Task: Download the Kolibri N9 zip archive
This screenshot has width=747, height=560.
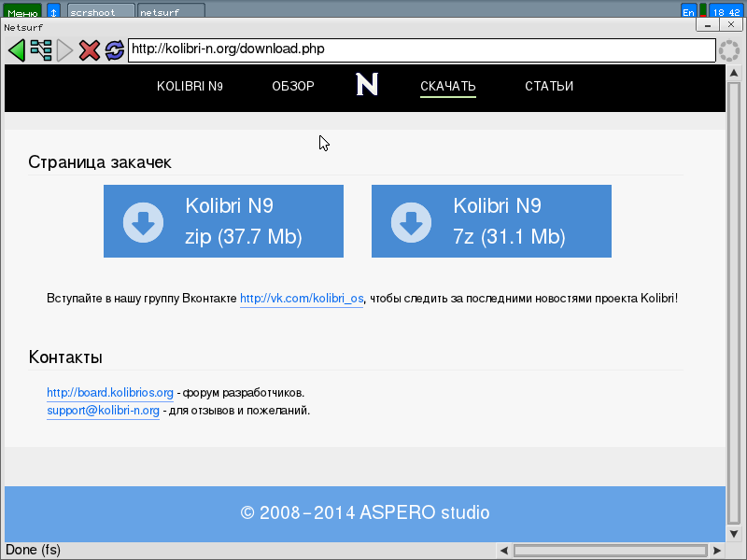Action: point(223,220)
